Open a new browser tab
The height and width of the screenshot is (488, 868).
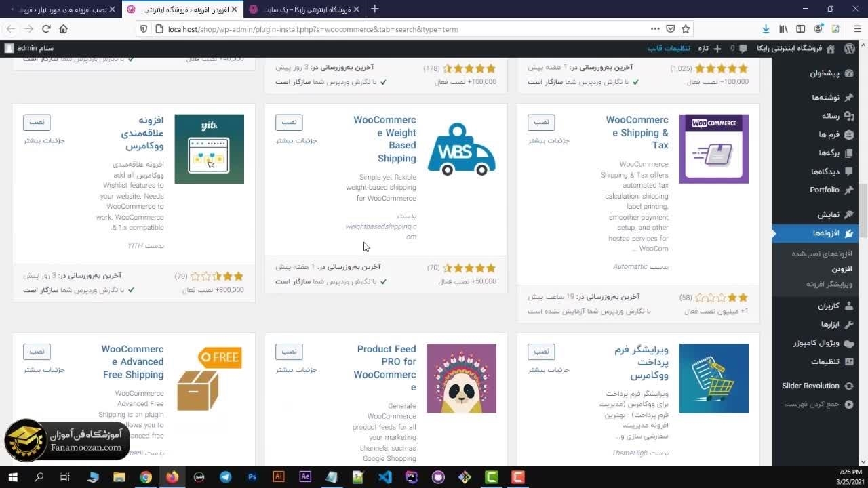[374, 9]
